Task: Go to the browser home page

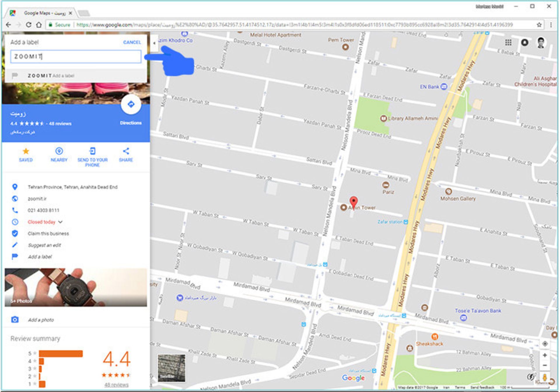Action: pos(39,25)
